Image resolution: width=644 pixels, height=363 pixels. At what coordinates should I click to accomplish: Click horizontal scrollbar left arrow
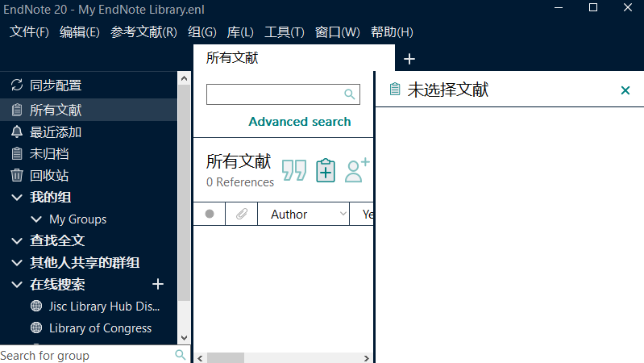pyautogui.click(x=200, y=358)
